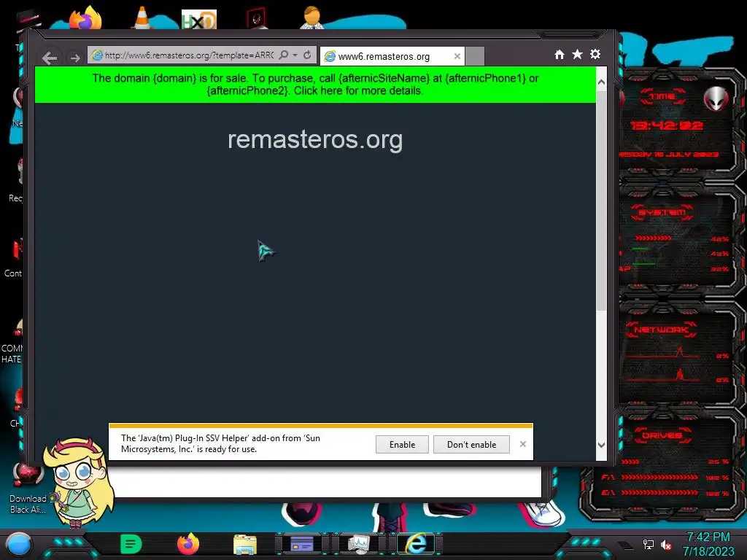
Task: Click the search magnifier in the address bar
Action: tap(284, 55)
